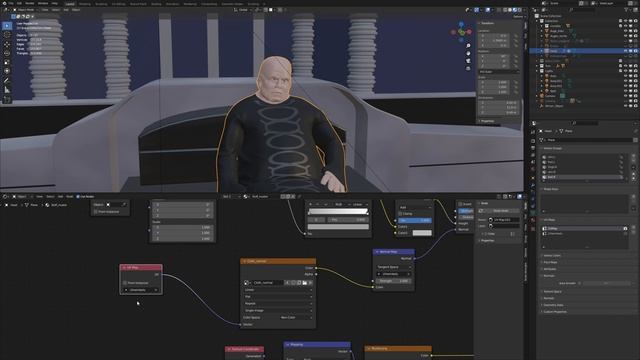The image size is (640, 360).
Task: Open the Material properties tab
Action: [x=533, y=220]
